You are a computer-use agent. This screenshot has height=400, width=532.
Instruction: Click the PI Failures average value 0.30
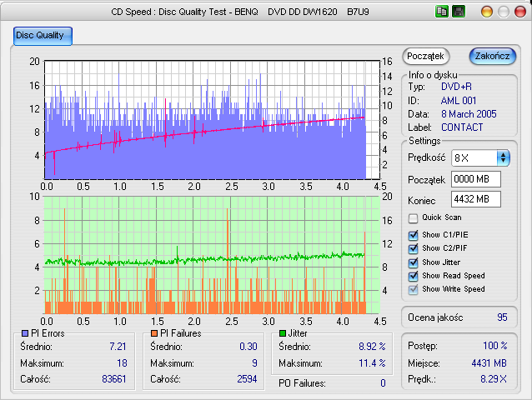tap(248, 347)
